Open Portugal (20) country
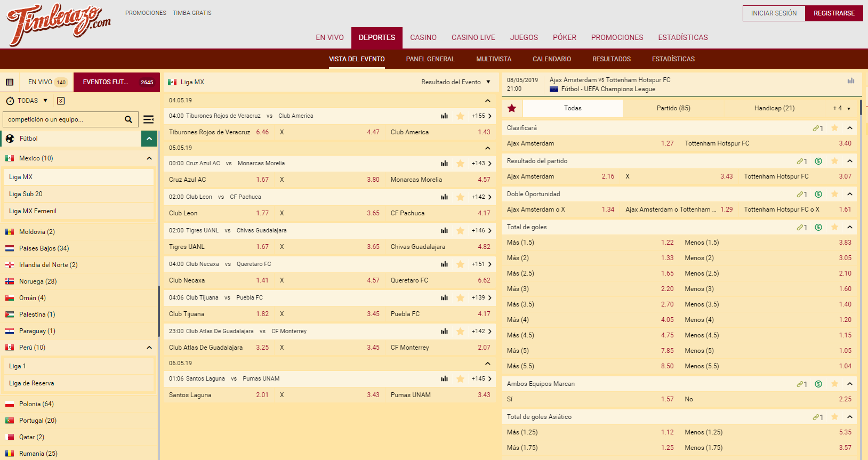Screen dimensions: 868x460 (x=78, y=421)
